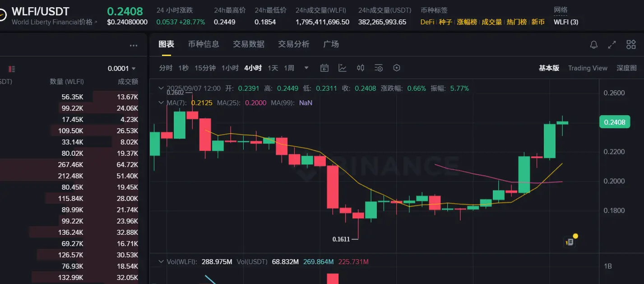The image size is (644, 284).
Task: Change candlestick chart style icon
Action: 361,68
